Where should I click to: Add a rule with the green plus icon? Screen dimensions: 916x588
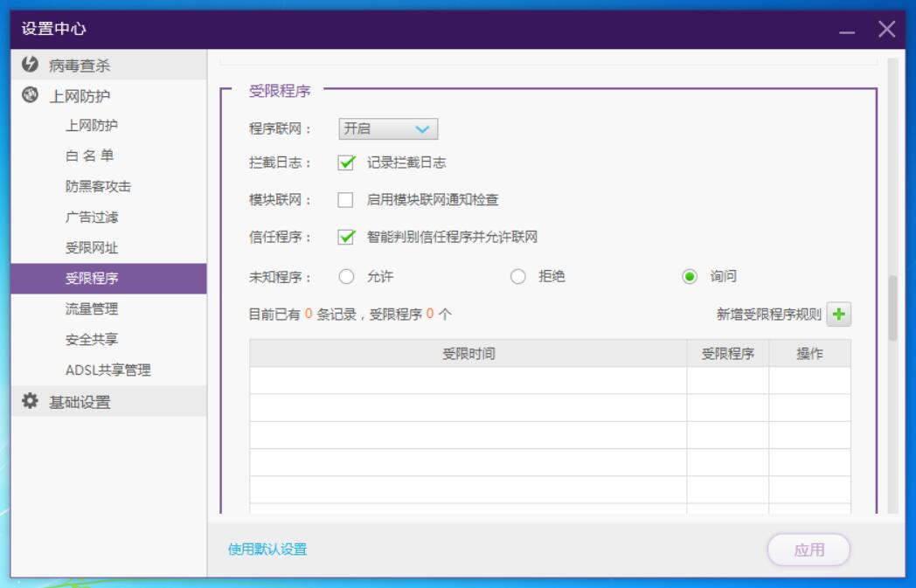839,315
